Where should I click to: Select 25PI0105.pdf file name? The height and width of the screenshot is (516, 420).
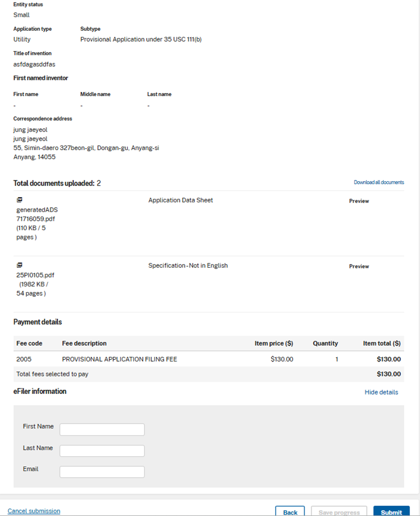tap(35, 275)
